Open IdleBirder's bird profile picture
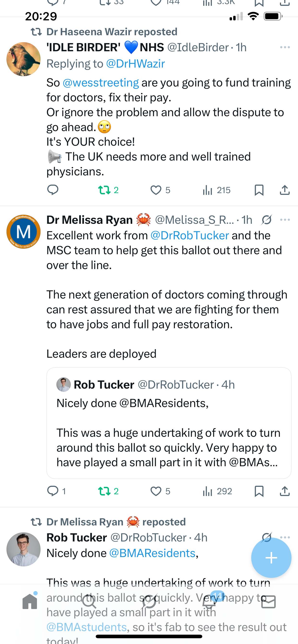This screenshot has height=644, width=298. (x=24, y=59)
